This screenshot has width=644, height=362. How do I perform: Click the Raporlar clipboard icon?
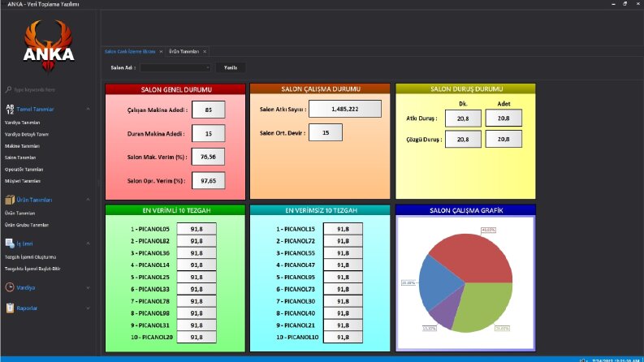tap(10, 308)
